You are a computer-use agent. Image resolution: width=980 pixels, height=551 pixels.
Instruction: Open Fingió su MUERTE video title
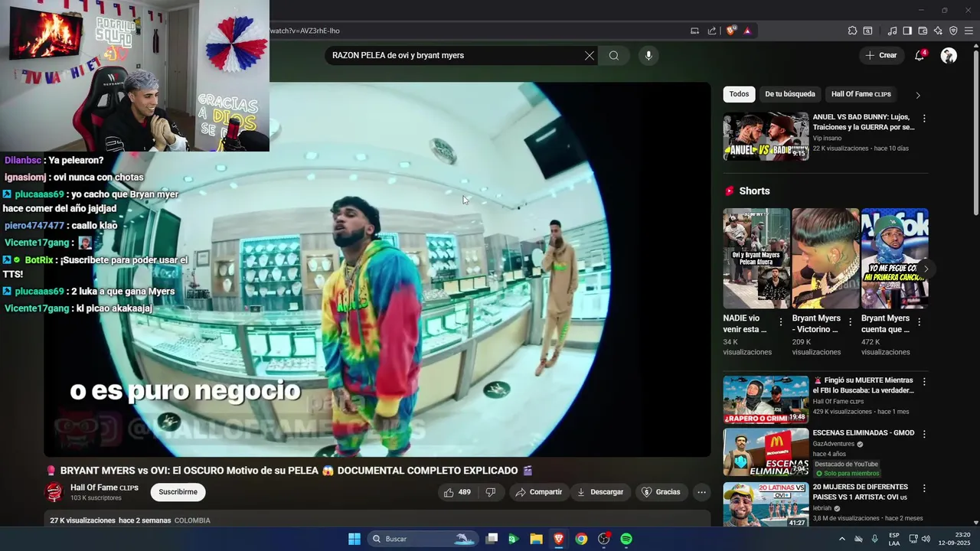pyautogui.click(x=864, y=385)
